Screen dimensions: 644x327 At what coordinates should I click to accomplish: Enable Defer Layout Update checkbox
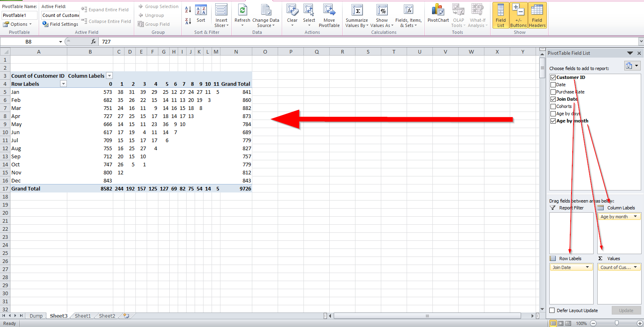pos(552,310)
